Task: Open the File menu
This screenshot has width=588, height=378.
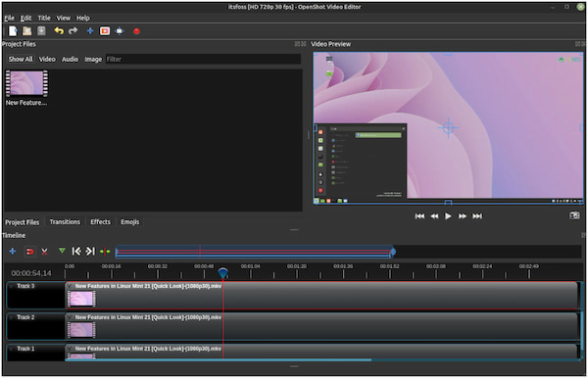Action: (10, 18)
